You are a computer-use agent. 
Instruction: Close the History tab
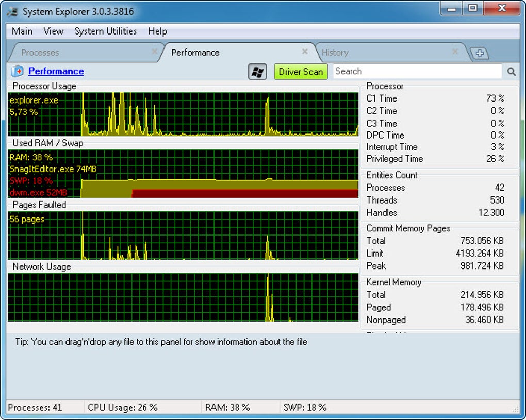[x=455, y=52]
